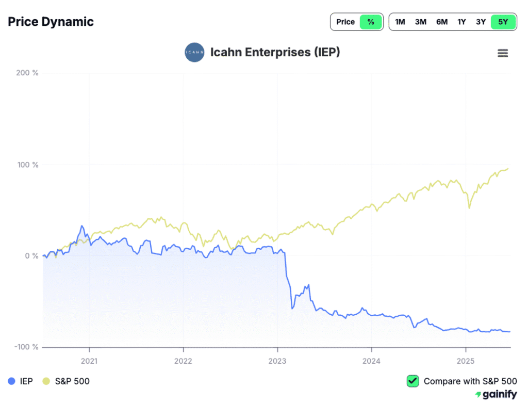Select the 3Y time range
Viewport: 528px width, 420px height.
pyautogui.click(x=481, y=22)
